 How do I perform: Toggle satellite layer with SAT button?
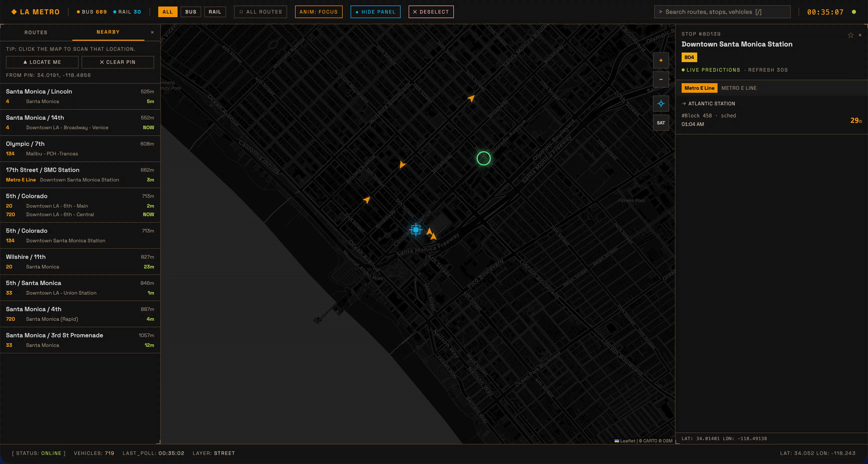pos(661,123)
